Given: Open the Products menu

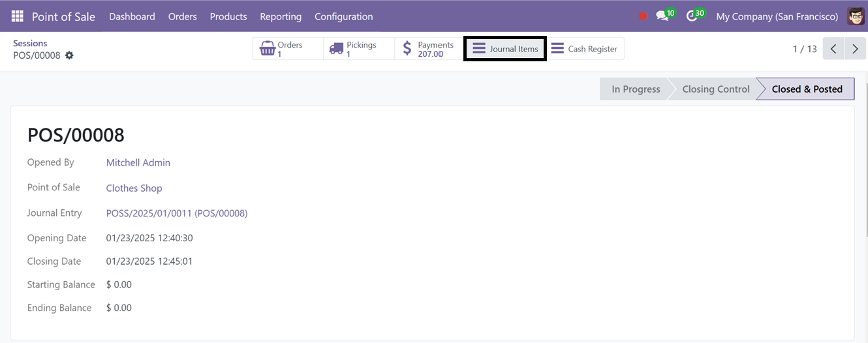Looking at the screenshot, I should (x=228, y=16).
